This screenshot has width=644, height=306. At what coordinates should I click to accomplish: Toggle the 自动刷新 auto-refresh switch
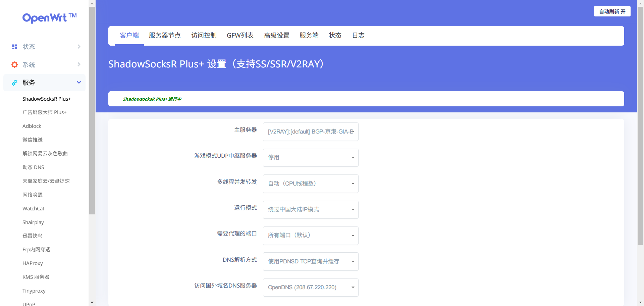click(612, 11)
